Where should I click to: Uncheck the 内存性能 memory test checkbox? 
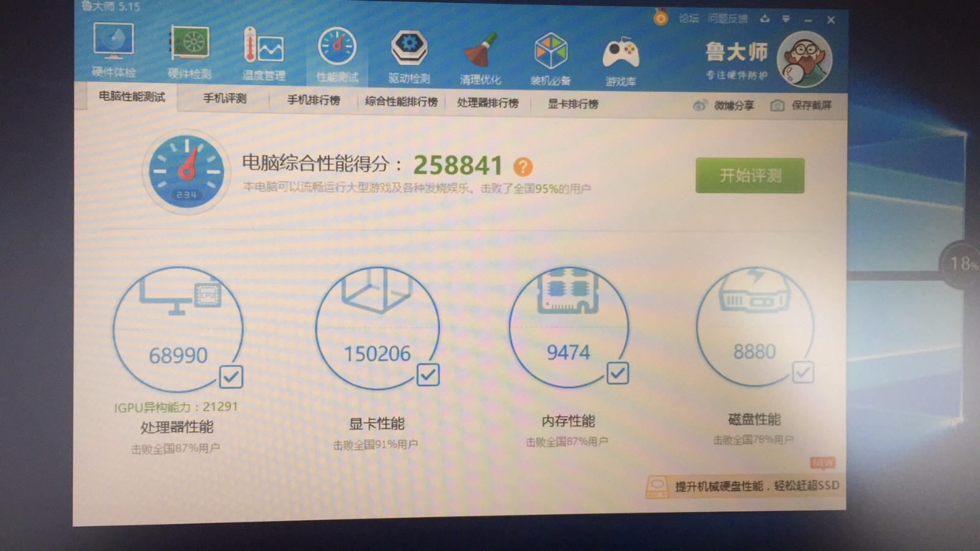pyautogui.click(x=617, y=373)
